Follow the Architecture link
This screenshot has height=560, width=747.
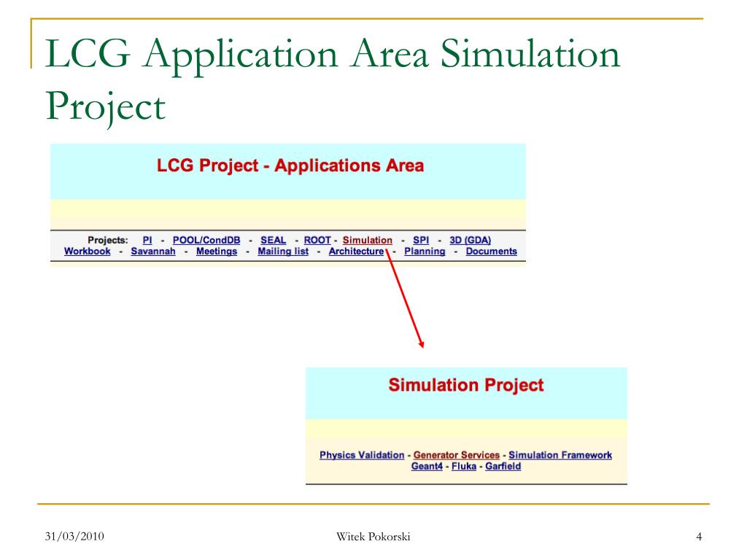coord(356,252)
